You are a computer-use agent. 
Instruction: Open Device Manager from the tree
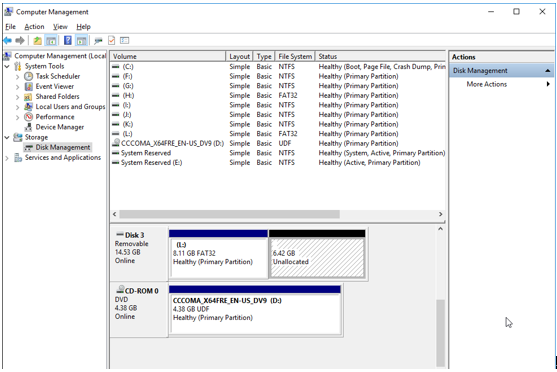click(x=60, y=127)
